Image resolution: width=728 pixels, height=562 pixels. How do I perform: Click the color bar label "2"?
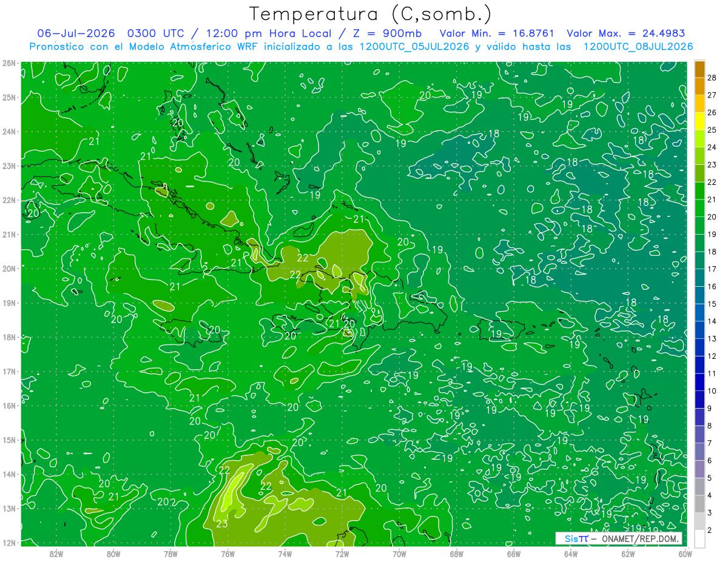pos(710,530)
